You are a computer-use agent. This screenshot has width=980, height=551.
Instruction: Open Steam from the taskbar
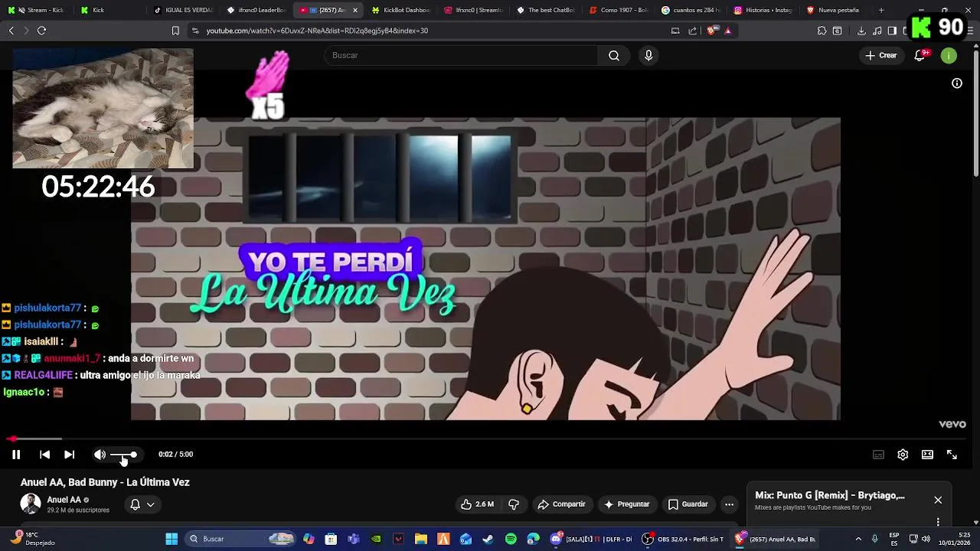(x=488, y=539)
